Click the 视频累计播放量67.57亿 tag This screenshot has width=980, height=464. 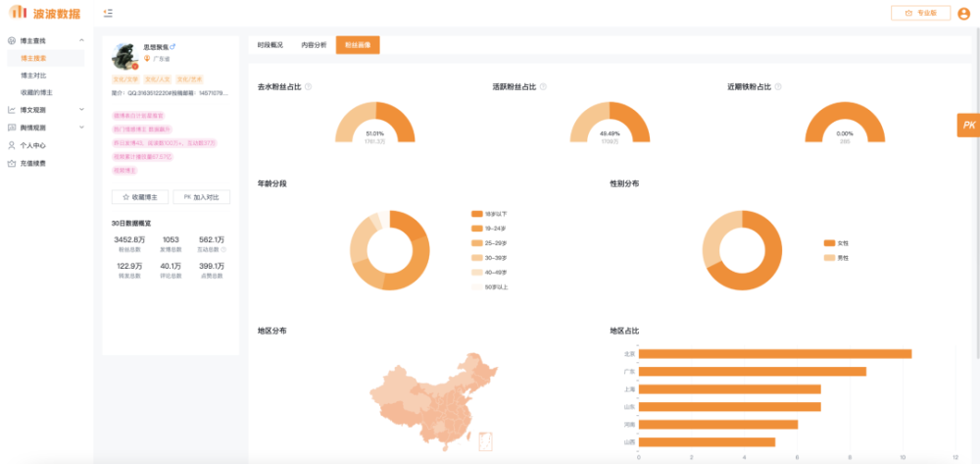click(142, 156)
